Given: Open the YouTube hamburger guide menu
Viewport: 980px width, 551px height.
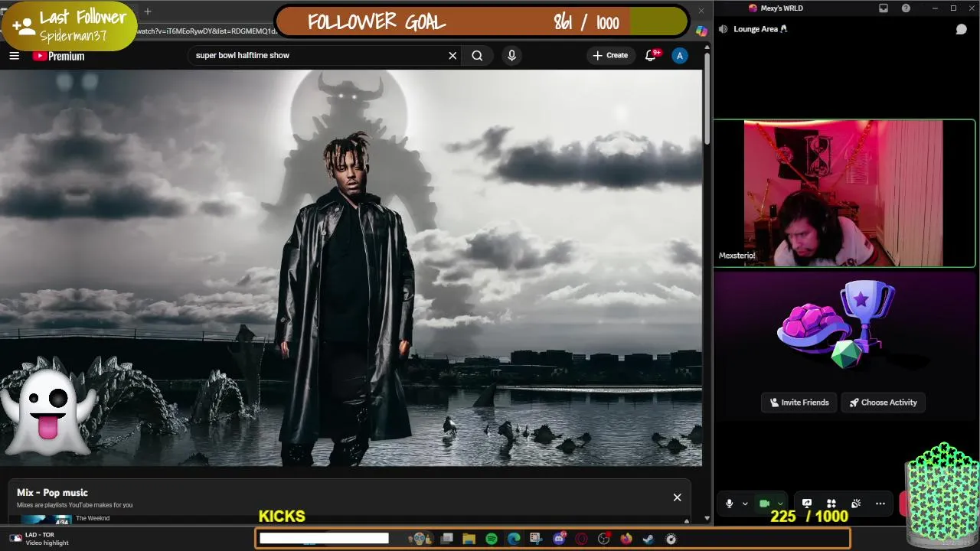Looking at the screenshot, I should 14,56.
